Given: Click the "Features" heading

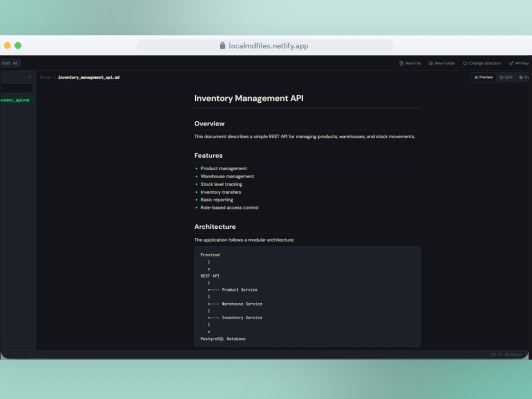Looking at the screenshot, I should (209, 156).
